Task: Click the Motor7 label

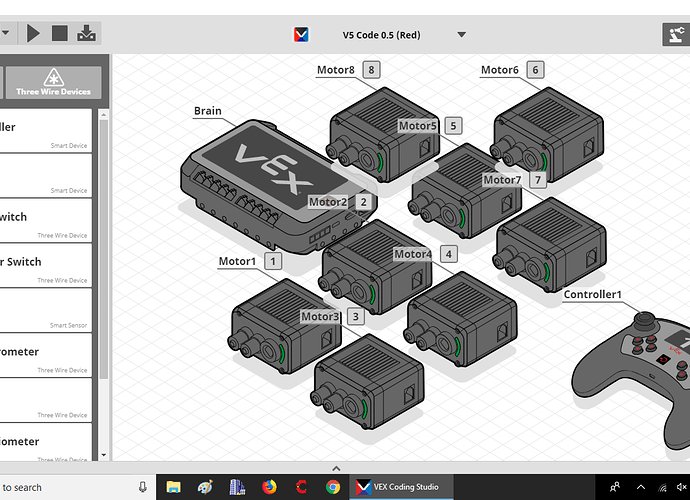Action: click(x=502, y=180)
